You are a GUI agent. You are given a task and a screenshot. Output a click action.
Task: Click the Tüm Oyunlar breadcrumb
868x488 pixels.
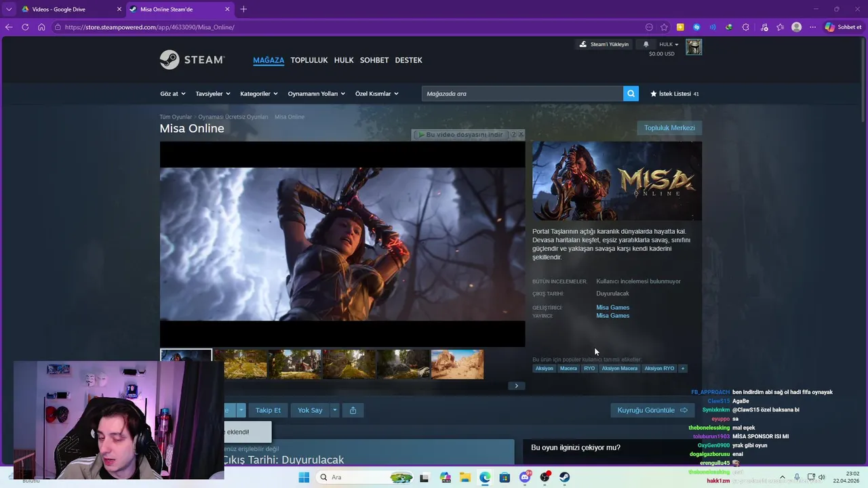pos(176,117)
